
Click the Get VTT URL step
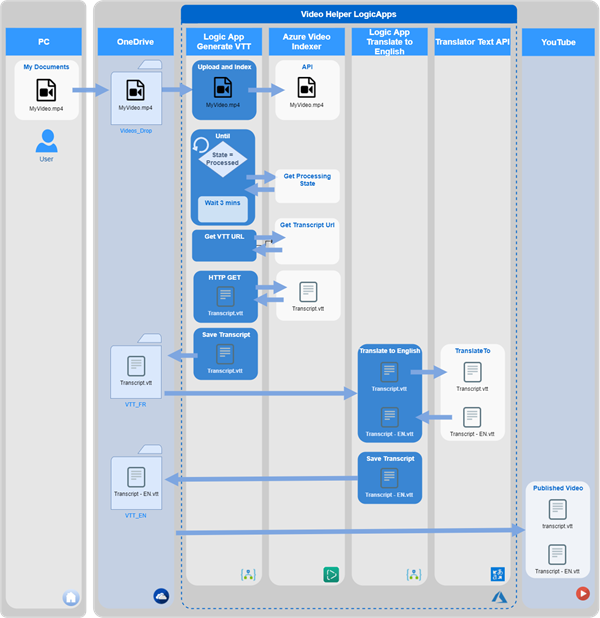224,246
